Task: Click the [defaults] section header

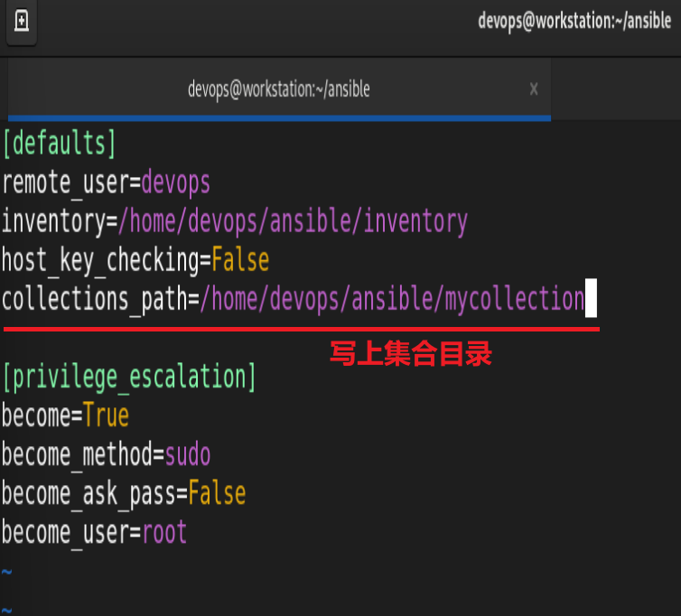Action: pos(59,144)
